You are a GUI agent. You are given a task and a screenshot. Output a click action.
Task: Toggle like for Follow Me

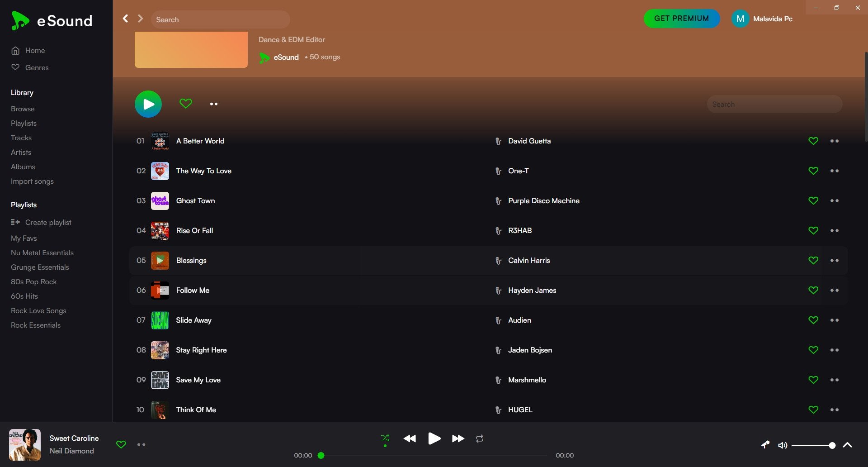click(813, 290)
